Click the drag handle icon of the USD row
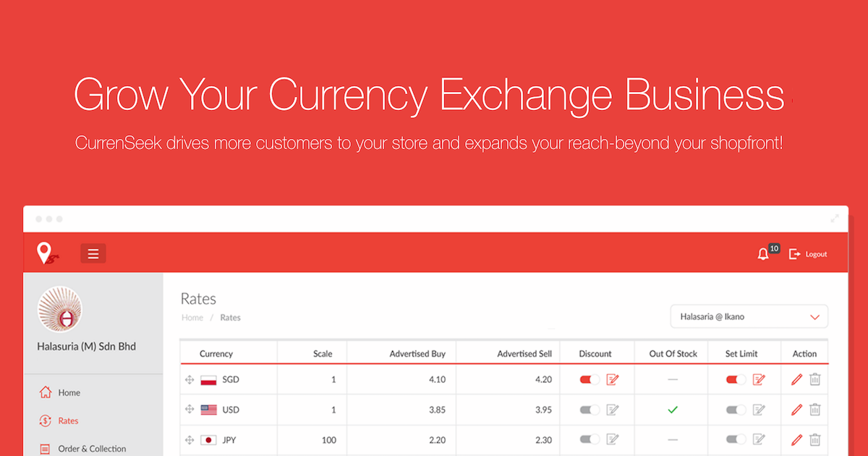This screenshot has width=868, height=456. [190, 410]
